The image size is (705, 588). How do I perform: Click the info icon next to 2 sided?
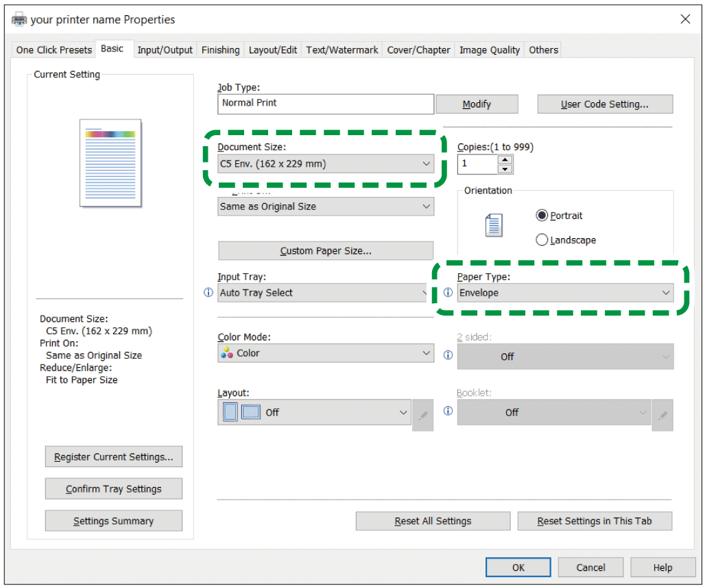(x=448, y=355)
